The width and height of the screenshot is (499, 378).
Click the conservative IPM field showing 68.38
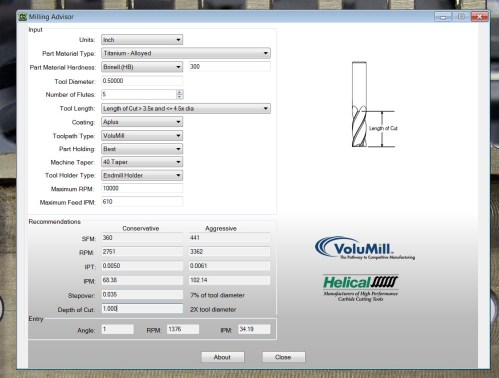142,280
